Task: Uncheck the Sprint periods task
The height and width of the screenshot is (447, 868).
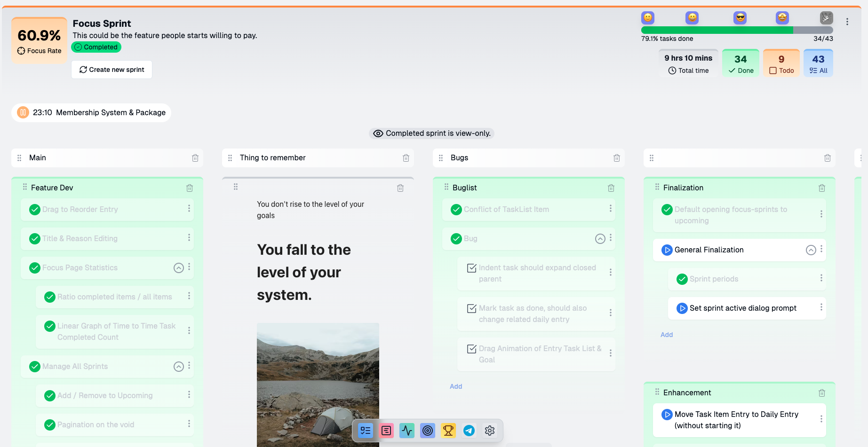Action: [x=682, y=279]
